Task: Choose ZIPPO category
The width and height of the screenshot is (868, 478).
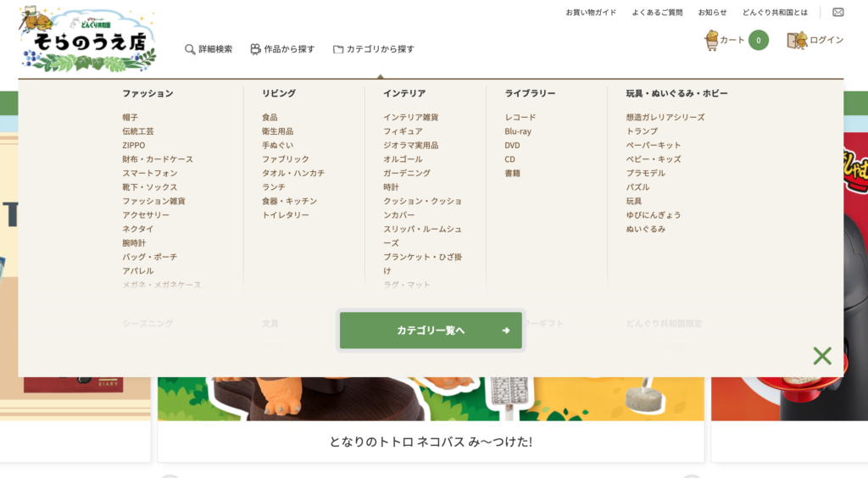Action: [133, 145]
